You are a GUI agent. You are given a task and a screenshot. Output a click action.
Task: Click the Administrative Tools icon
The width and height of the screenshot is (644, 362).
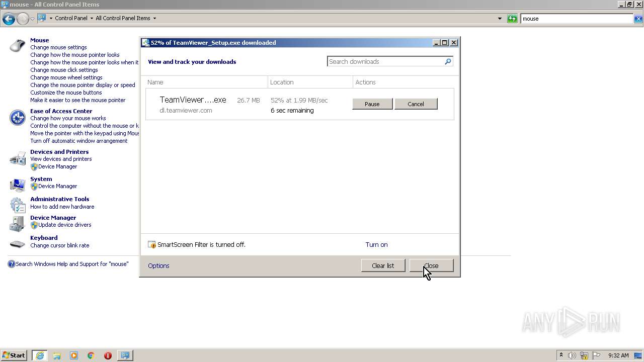[18, 205]
